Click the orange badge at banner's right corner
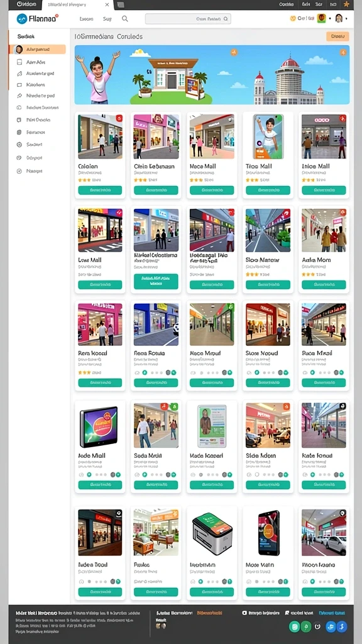This screenshot has height=644, width=362. [x=343, y=52]
